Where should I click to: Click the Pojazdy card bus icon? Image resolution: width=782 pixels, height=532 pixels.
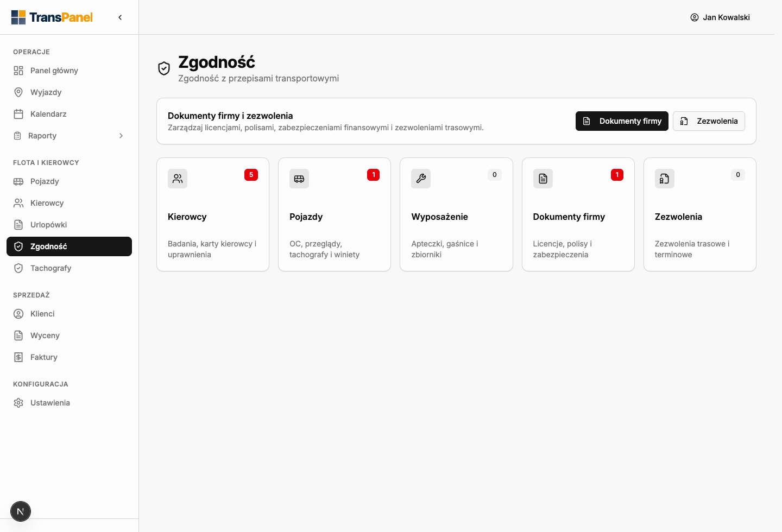tap(299, 179)
